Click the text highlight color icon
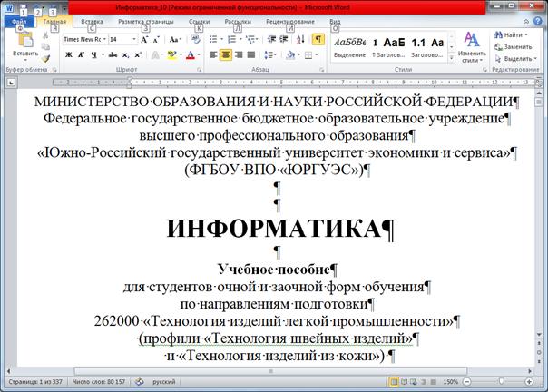Image resolution: width=548 pixels, height=392 pixels. 172,55
